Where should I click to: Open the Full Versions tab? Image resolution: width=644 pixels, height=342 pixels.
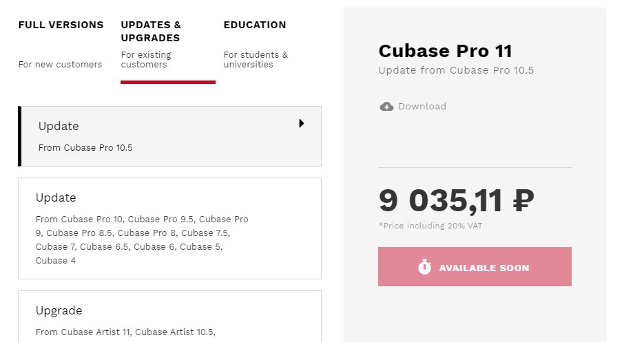click(x=61, y=44)
